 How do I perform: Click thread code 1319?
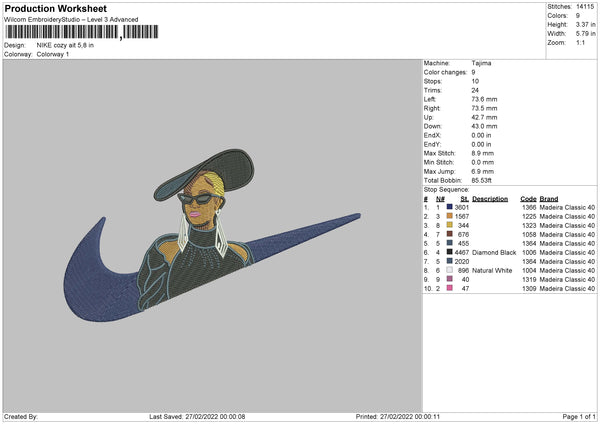pos(529,279)
